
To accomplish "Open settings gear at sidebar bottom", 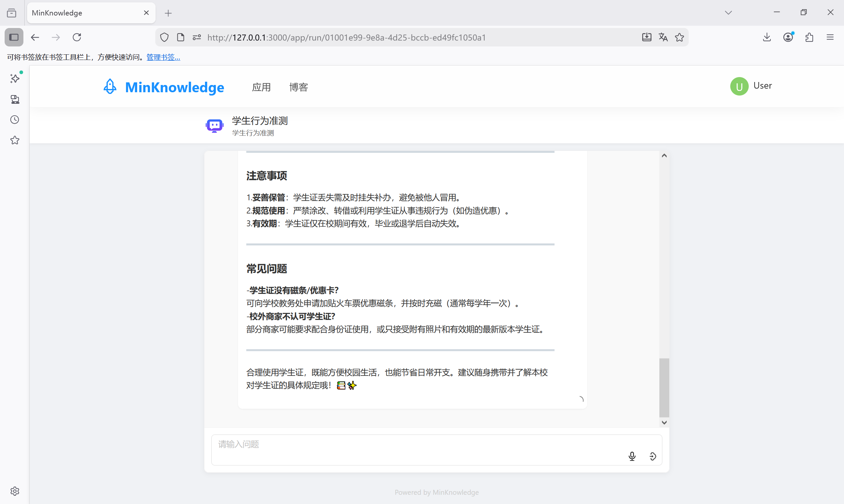I will [15, 491].
